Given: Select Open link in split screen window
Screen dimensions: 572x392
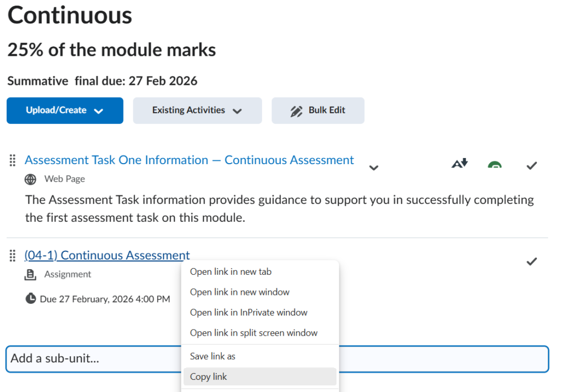Looking at the screenshot, I should tap(255, 333).
